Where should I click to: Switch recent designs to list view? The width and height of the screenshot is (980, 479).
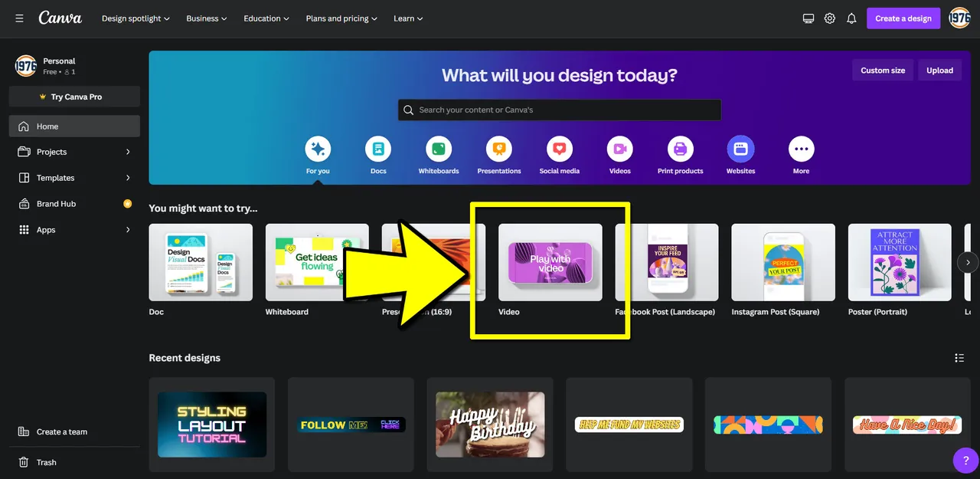pos(959,358)
